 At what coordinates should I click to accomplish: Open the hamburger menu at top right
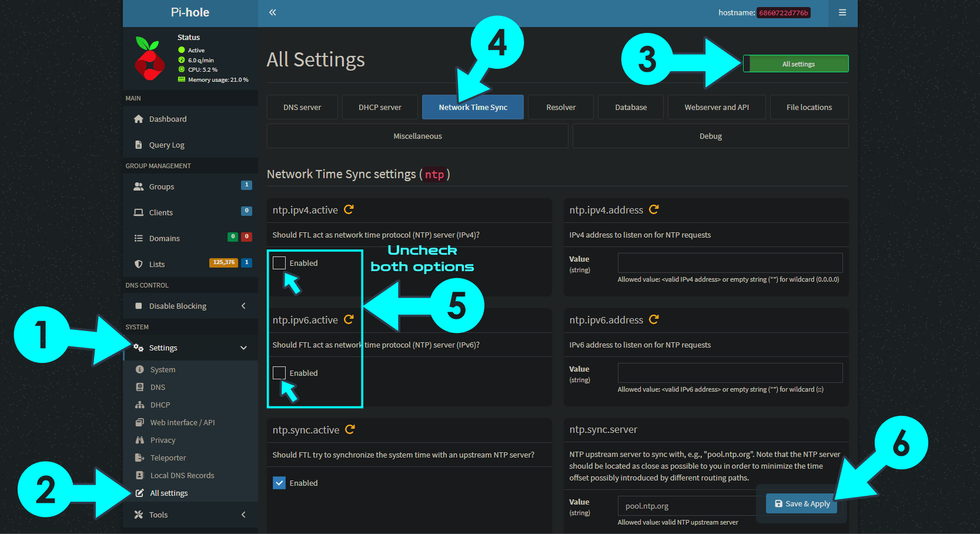point(842,12)
